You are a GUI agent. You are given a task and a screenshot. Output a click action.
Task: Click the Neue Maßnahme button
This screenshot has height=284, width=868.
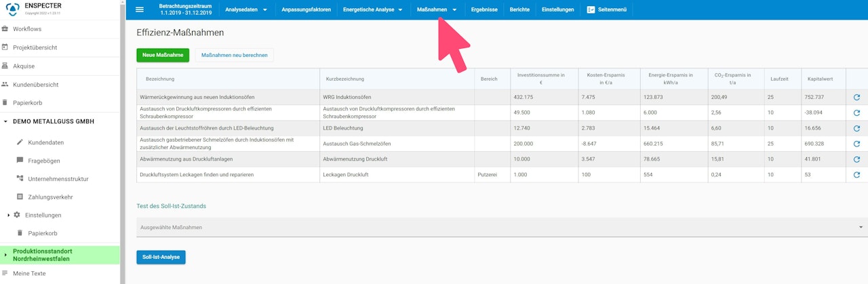click(x=163, y=56)
